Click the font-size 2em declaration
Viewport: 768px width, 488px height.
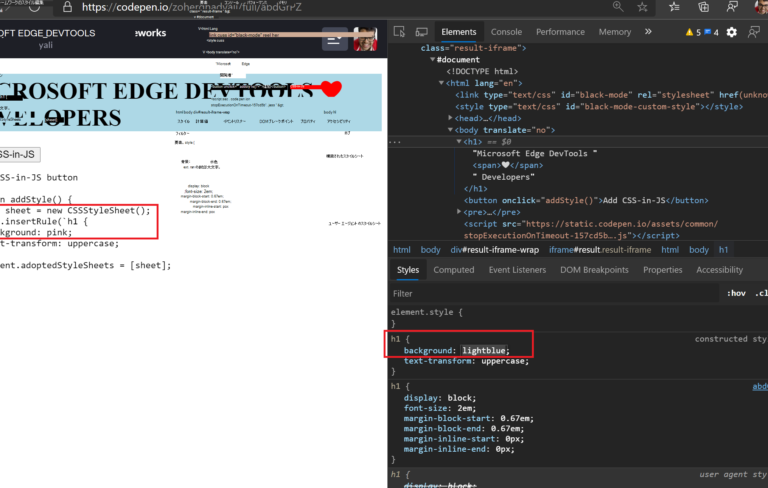click(x=439, y=408)
